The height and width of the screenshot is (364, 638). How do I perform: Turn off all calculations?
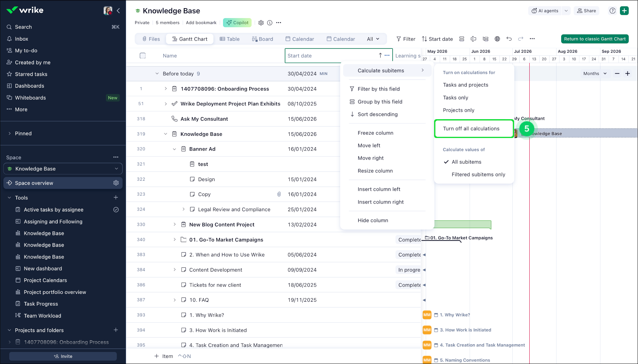[474, 129]
